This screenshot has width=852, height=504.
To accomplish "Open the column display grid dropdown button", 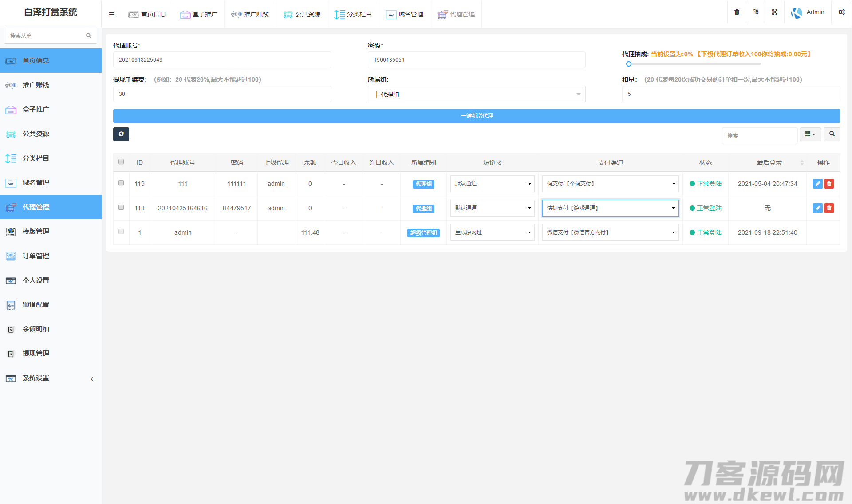I will [810, 134].
